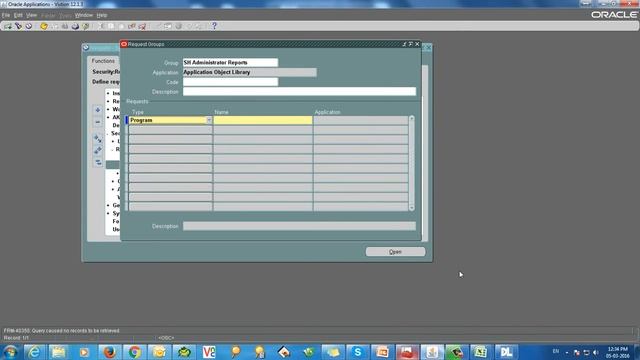This screenshot has width=640, height=360.
Task: Click the New record toolbar icon
Action: point(8,26)
